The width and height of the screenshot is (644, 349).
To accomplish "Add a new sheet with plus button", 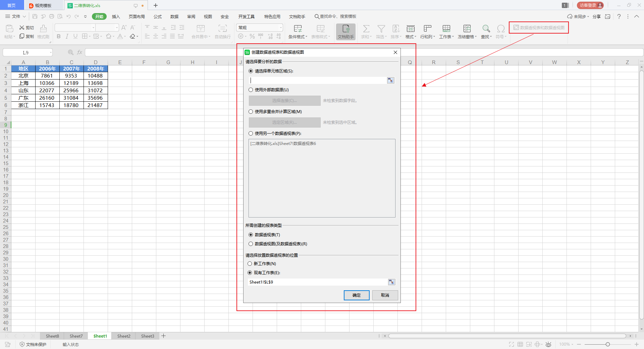I will 163,336.
